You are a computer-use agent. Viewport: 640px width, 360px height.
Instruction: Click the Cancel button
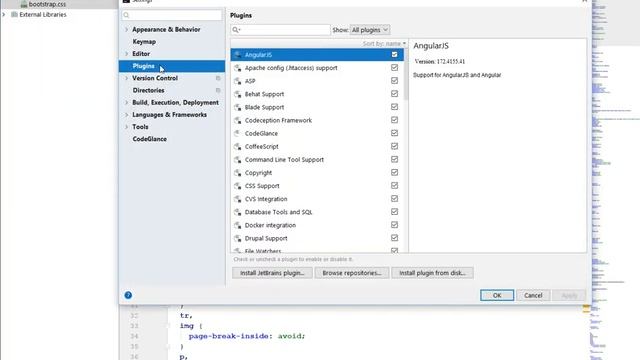tap(533, 295)
